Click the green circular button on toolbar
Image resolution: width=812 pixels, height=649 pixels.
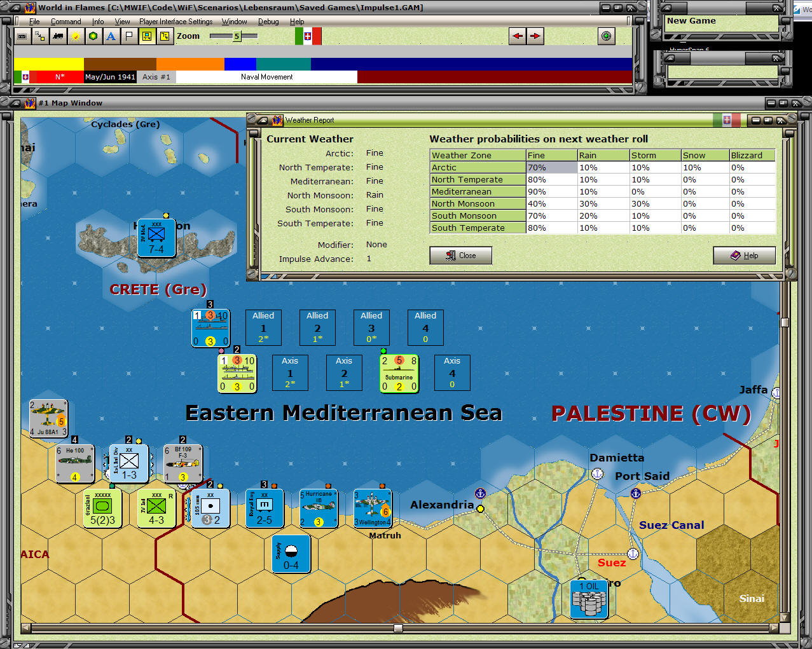coord(607,36)
